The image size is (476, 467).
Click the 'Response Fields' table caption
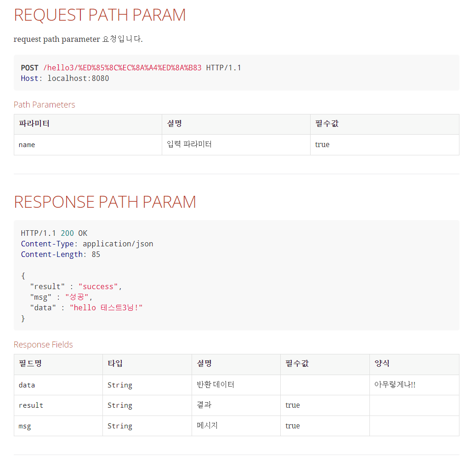[x=43, y=345]
